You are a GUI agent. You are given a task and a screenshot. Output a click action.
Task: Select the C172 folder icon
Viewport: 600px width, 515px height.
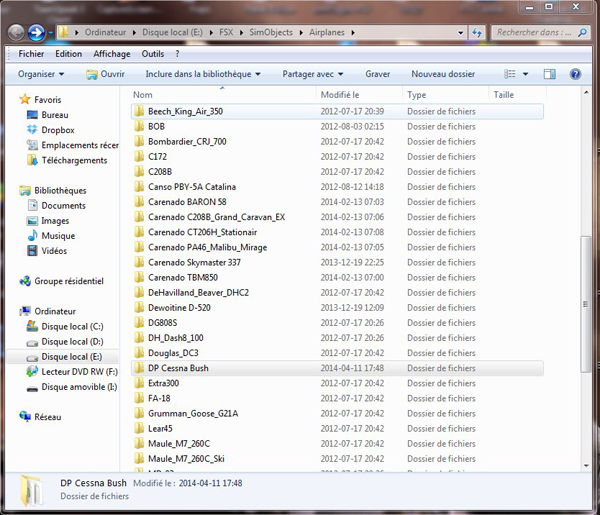point(139,156)
